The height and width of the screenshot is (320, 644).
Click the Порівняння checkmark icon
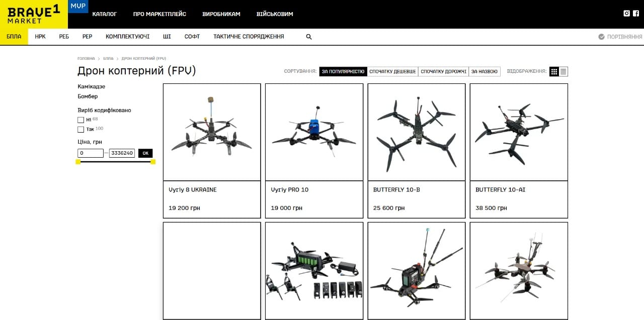(x=601, y=37)
